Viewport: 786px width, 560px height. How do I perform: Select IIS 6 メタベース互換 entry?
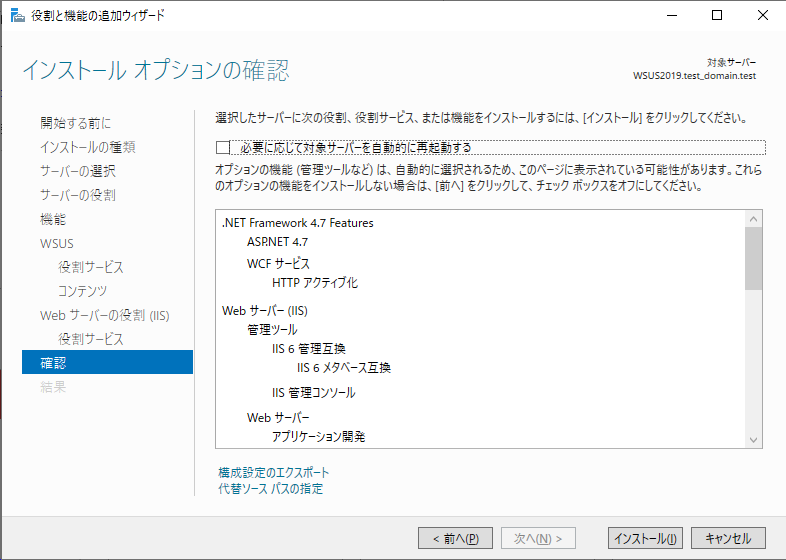tap(344, 368)
